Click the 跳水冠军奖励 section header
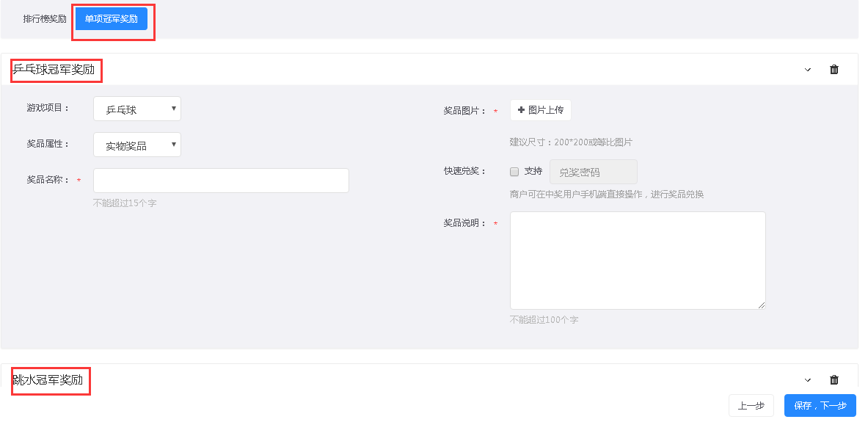The height and width of the screenshot is (422, 868). tap(48, 380)
